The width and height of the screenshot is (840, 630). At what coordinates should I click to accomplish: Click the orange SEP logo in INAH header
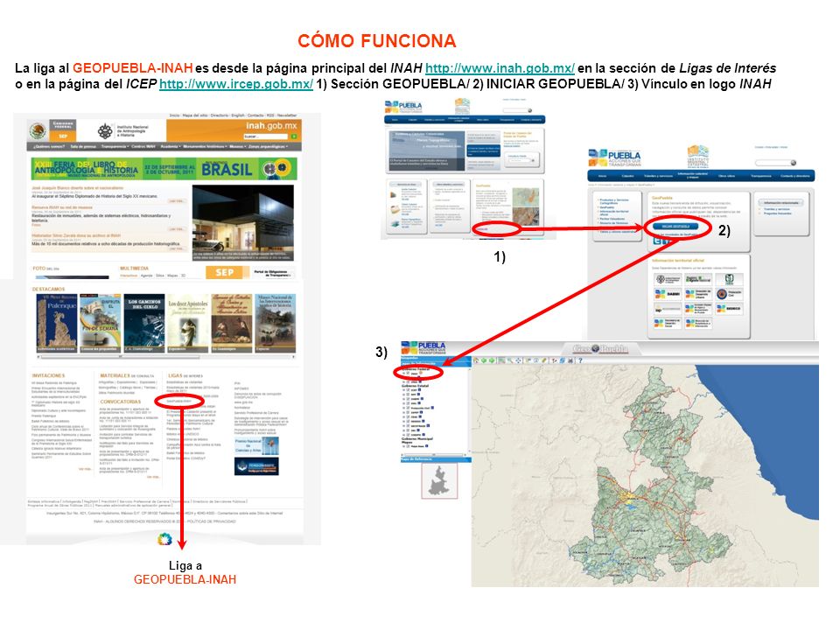point(63,136)
